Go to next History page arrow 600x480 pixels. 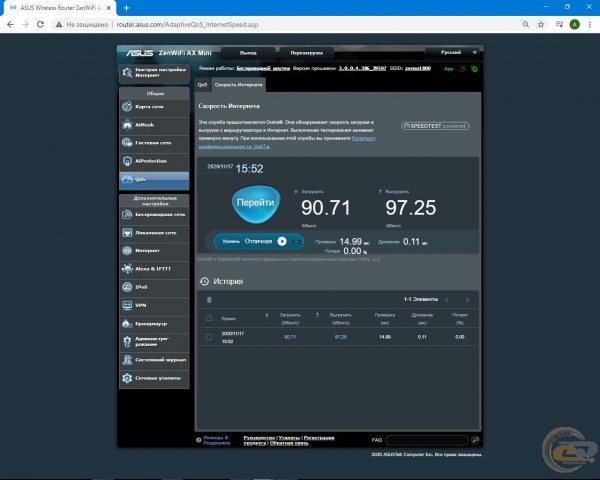click(467, 300)
